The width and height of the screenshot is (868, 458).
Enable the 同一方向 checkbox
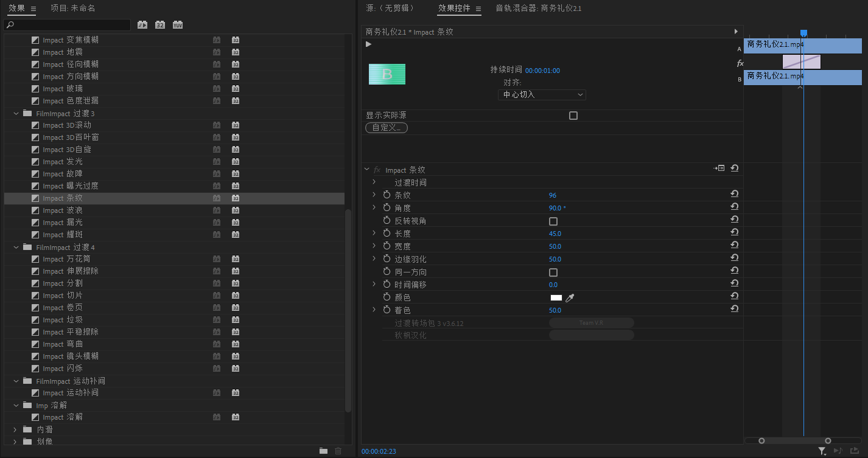pyautogui.click(x=553, y=272)
